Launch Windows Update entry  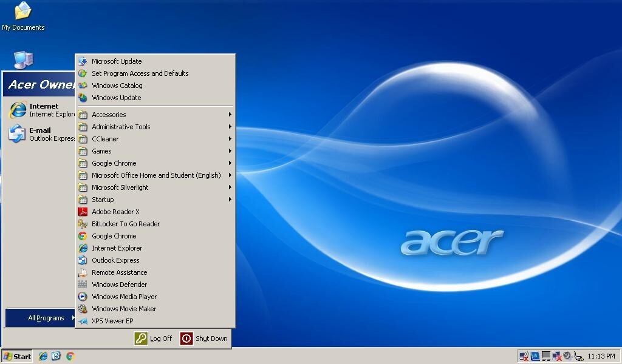155,98
